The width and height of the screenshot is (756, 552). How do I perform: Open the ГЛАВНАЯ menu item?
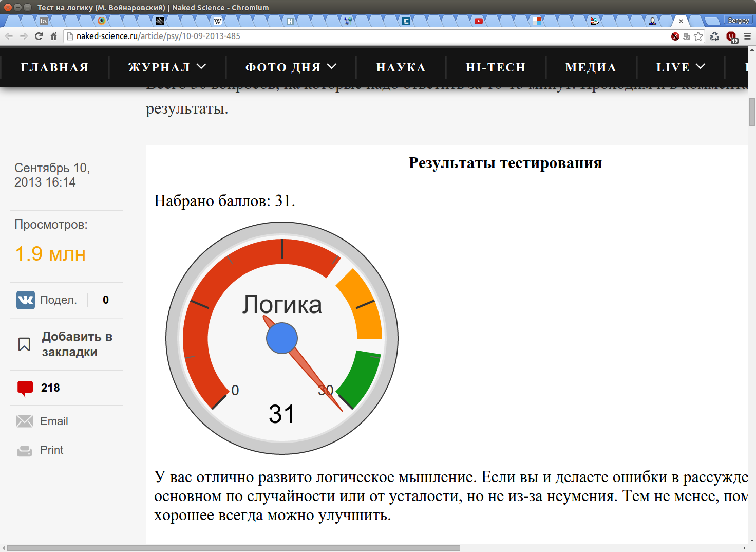(x=54, y=67)
